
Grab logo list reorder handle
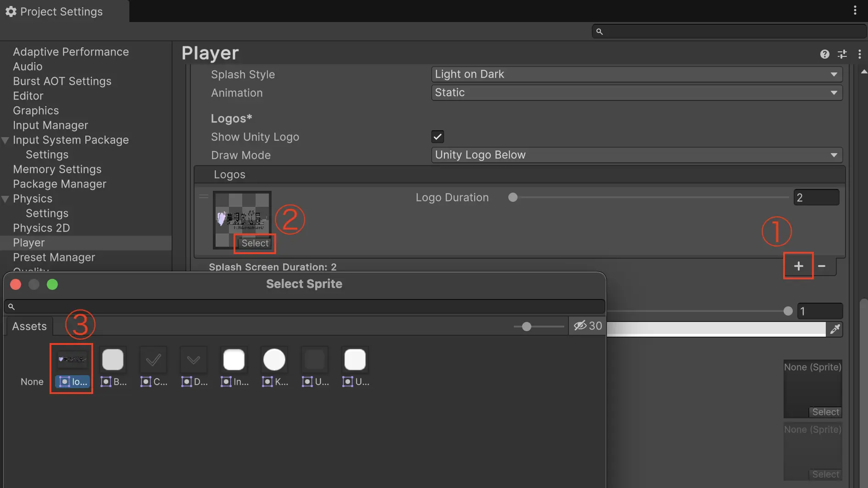click(x=204, y=197)
